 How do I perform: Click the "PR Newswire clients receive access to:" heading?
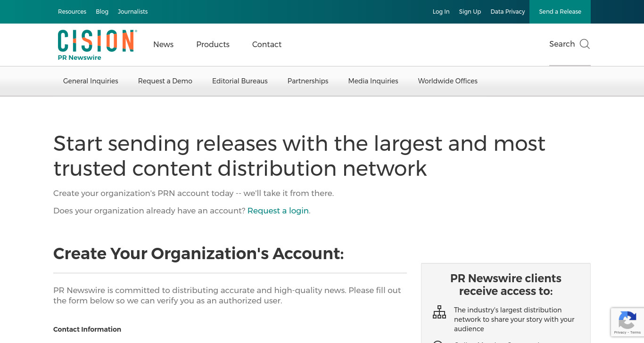point(506,285)
